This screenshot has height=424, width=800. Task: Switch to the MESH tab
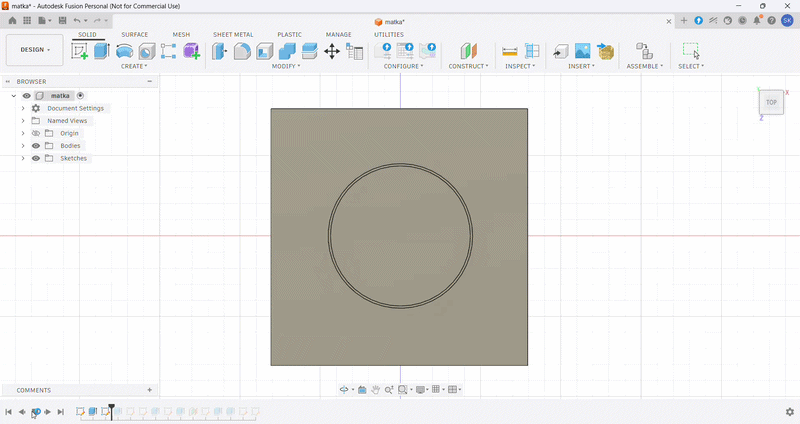pyautogui.click(x=181, y=35)
